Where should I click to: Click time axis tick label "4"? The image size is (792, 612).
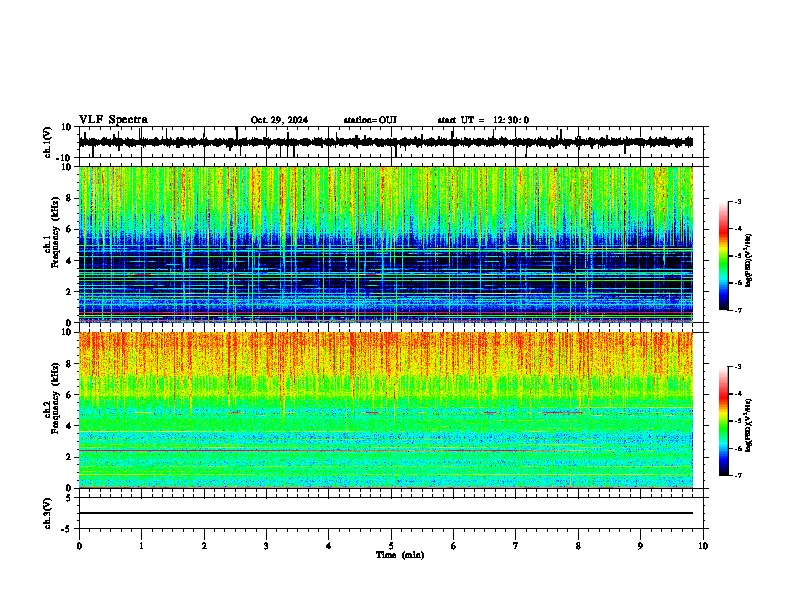tap(329, 546)
